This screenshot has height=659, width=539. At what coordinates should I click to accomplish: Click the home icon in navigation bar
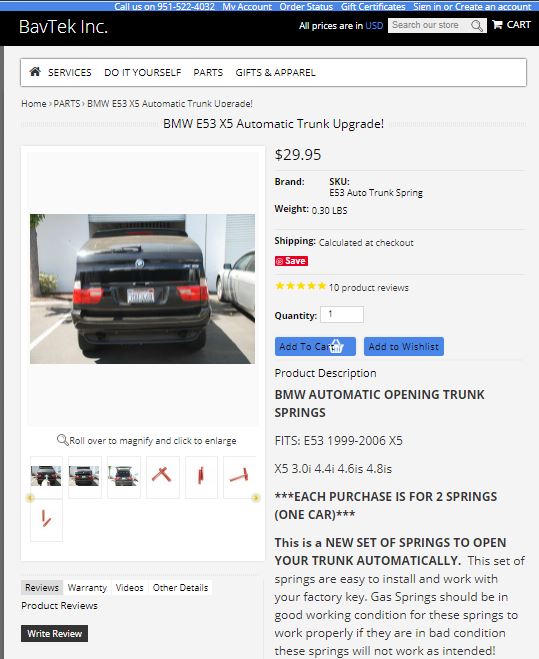click(x=35, y=72)
